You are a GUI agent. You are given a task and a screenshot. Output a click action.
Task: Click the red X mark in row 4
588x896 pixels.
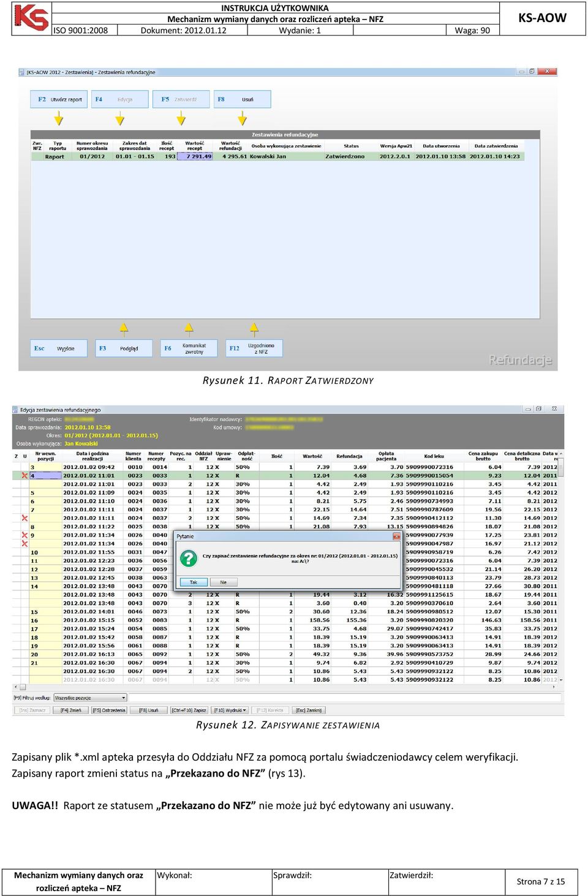pyautogui.click(x=24, y=476)
